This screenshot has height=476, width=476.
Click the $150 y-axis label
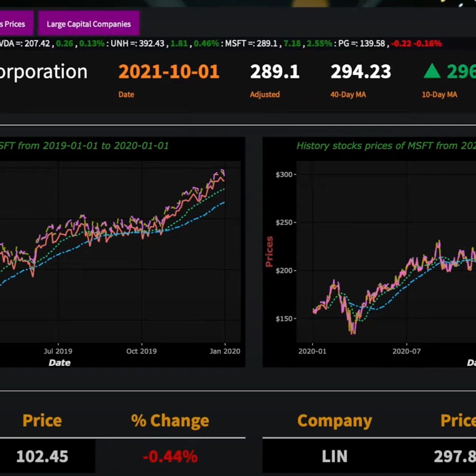(284, 319)
